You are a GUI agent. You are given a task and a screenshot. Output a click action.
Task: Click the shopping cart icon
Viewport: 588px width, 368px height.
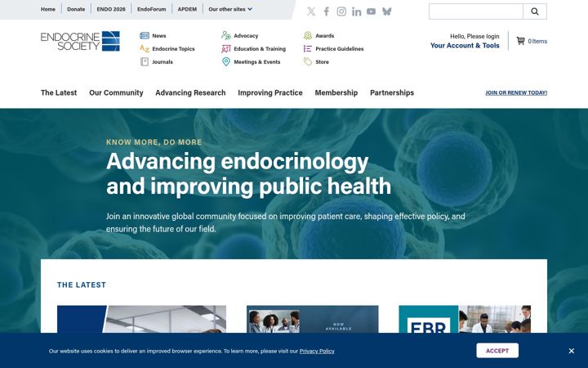520,41
